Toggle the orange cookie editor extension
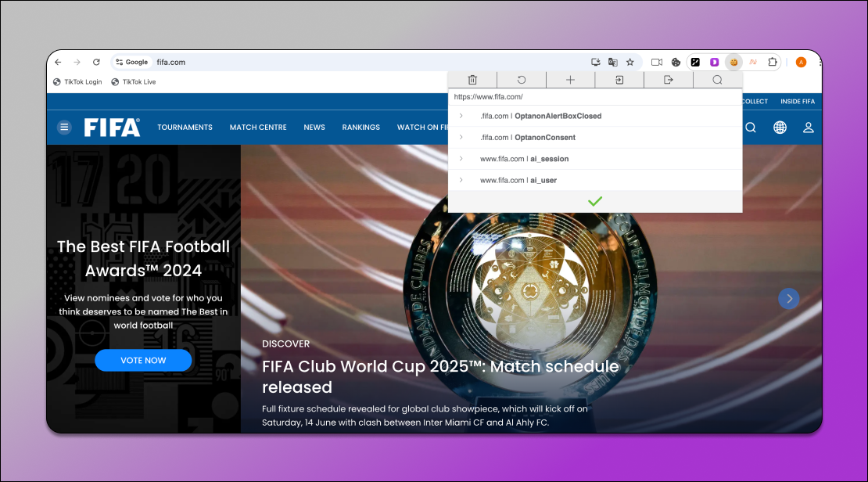This screenshot has width=868, height=482. pos(733,62)
